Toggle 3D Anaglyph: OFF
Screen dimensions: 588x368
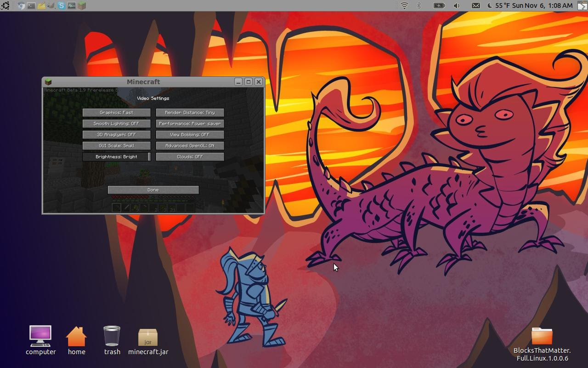click(x=117, y=135)
